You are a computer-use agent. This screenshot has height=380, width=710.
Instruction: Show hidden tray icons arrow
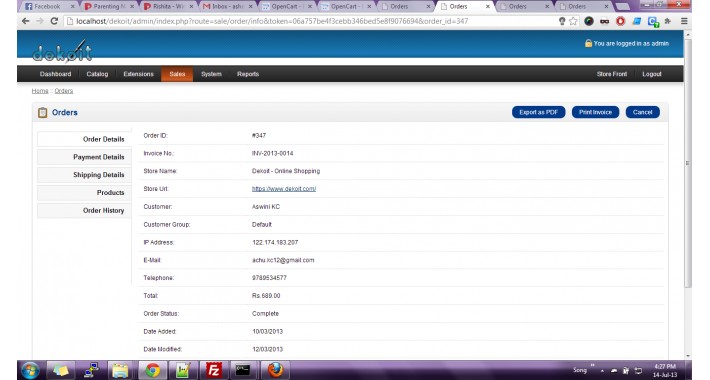tap(602, 371)
